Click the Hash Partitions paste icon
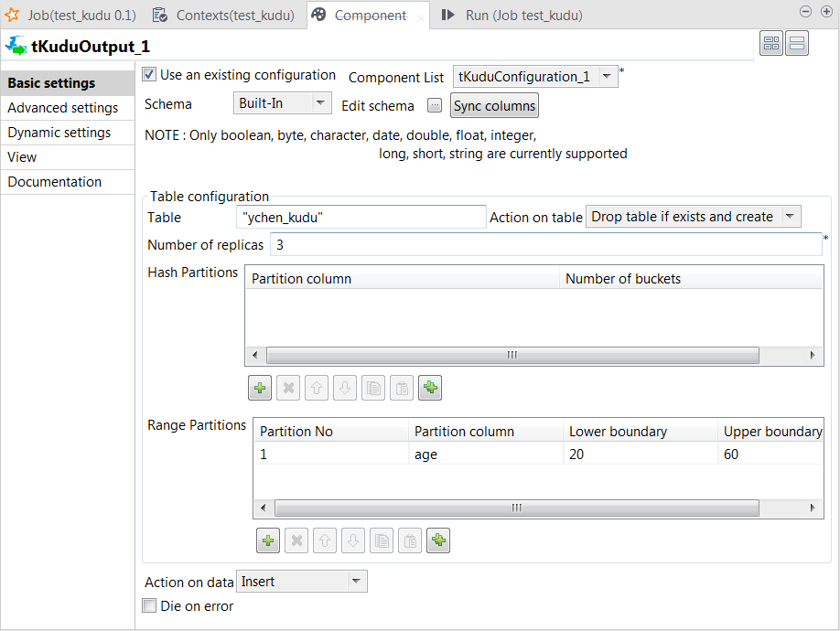 tap(402, 389)
